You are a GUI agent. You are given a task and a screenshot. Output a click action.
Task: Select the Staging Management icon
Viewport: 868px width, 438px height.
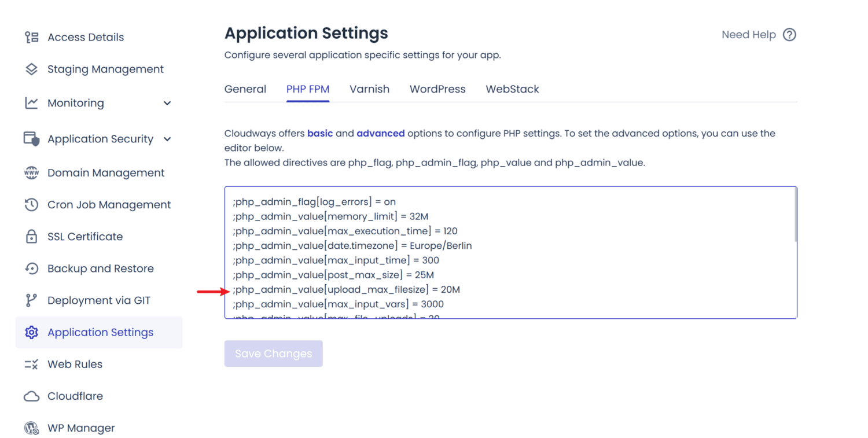pyautogui.click(x=31, y=68)
